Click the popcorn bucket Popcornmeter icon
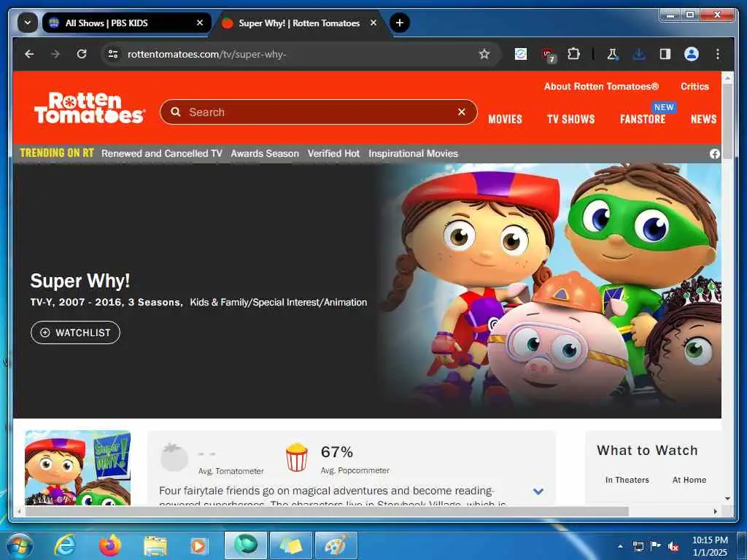Viewport: 747px width, 560px height. [296, 457]
